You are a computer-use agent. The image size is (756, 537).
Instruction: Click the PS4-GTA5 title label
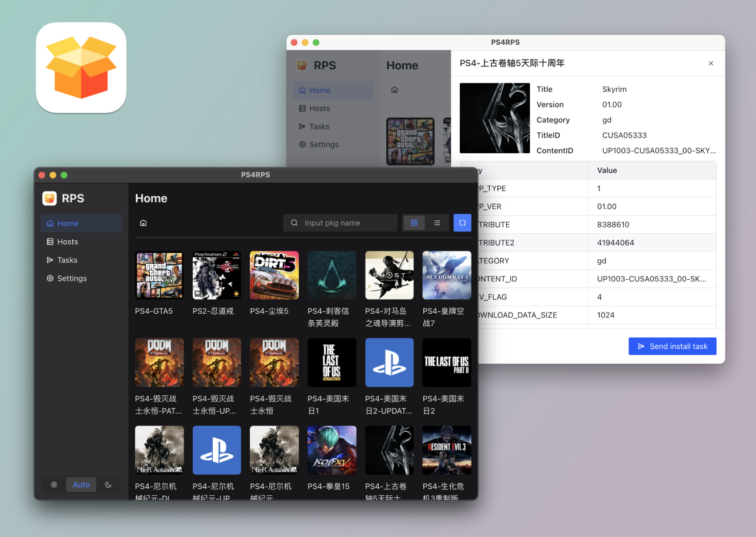[154, 311]
